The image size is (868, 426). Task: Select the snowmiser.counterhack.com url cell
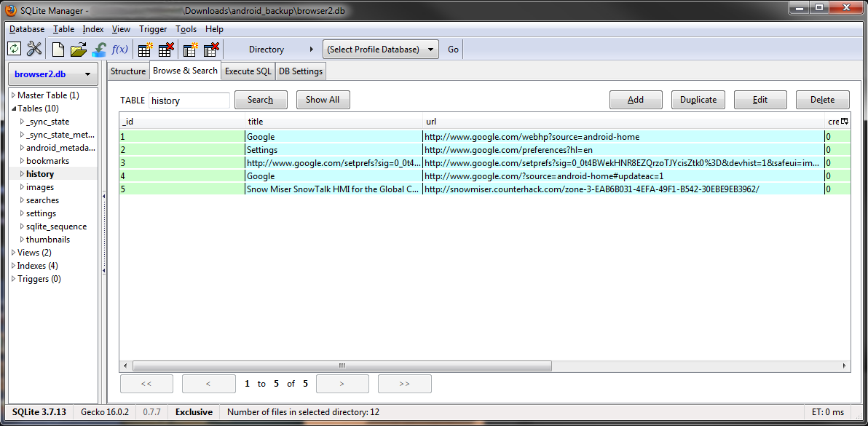pos(624,189)
